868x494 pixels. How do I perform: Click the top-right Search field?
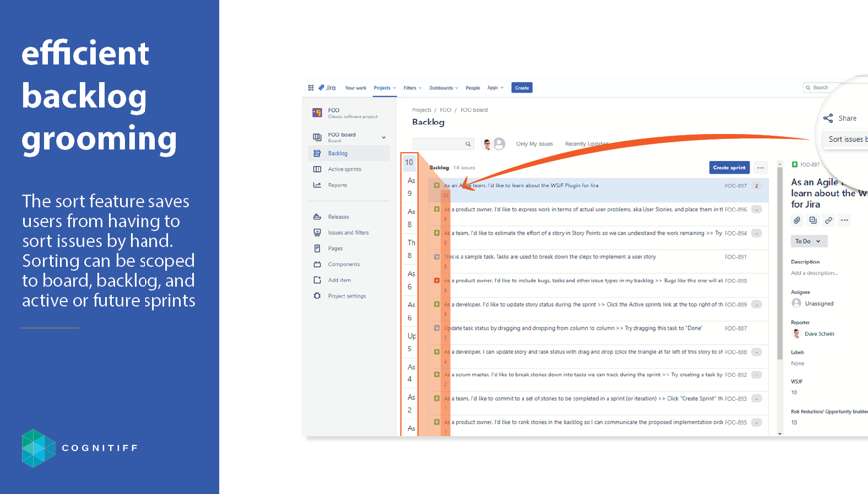[x=825, y=88]
